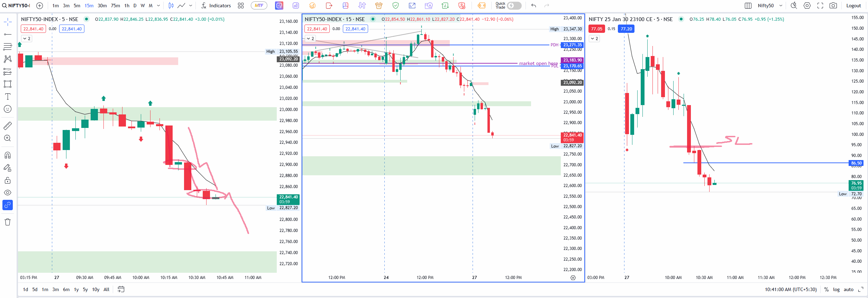The height and width of the screenshot is (298, 868).
Task: Expand chart type dropdown arrow
Action: click(x=191, y=6)
